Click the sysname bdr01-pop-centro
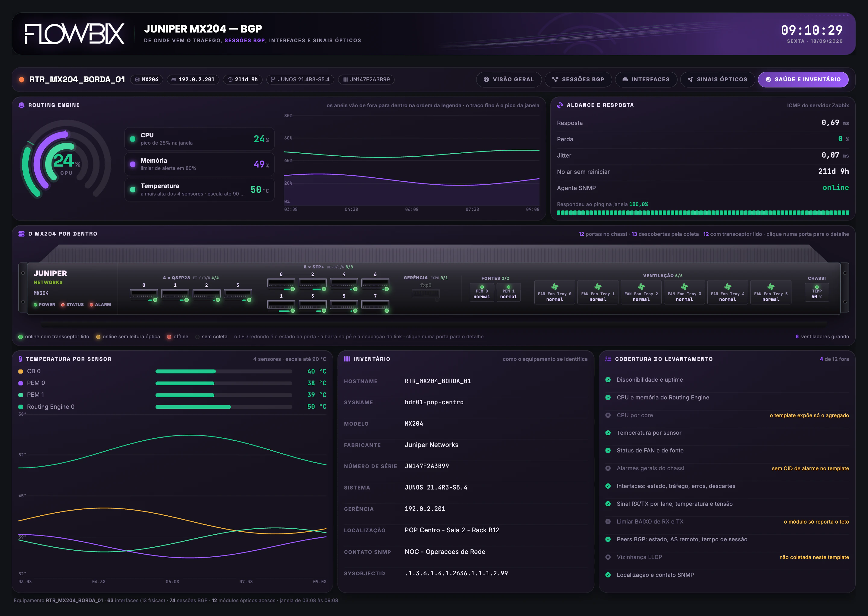The height and width of the screenshot is (616, 868). pyautogui.click(x=434, y=402)
